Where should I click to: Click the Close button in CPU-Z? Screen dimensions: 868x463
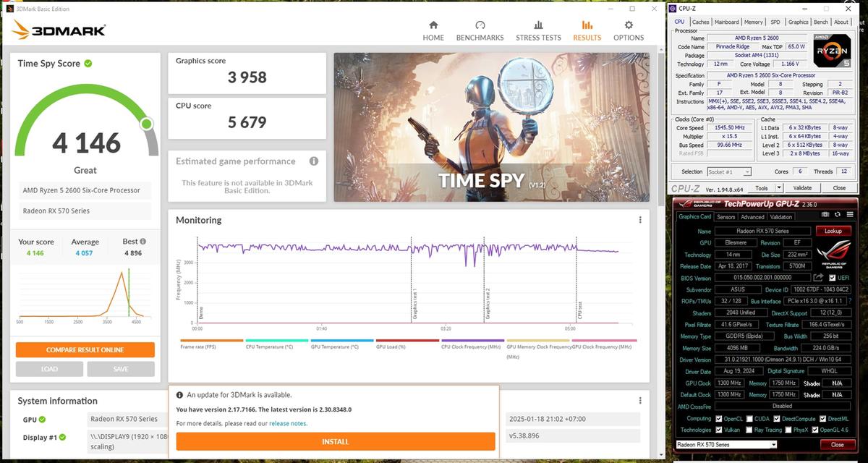pos(839,187)
